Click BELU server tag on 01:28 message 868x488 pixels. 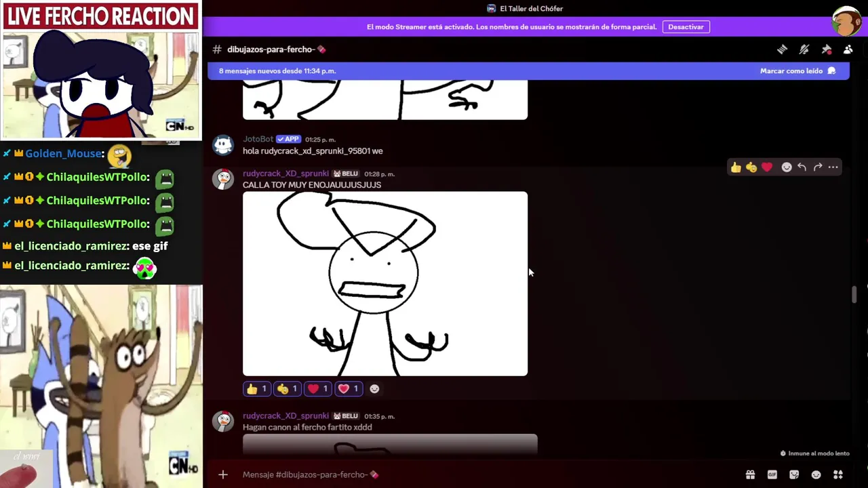pos(346,174)
